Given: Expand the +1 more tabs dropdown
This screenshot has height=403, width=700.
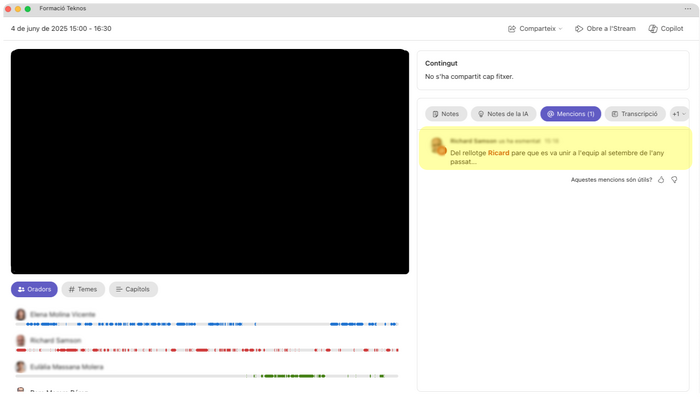Looking at the screenshot, I should tap(679, 114).
